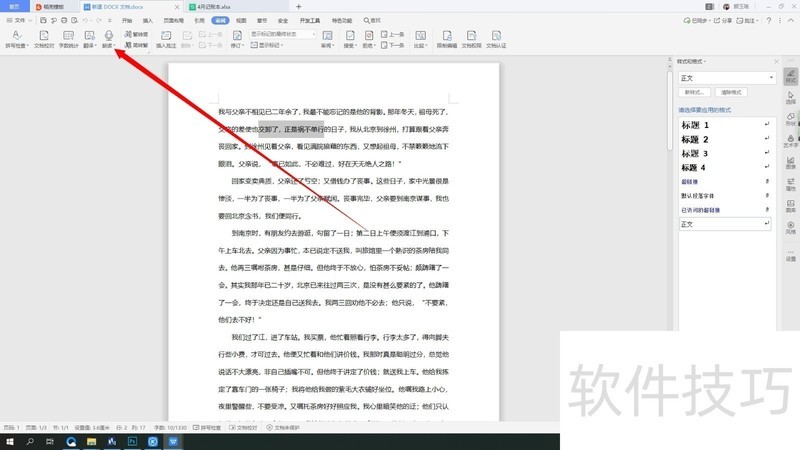Open Document Certification (文档认证)
This screenshot has width=800, height=450.
pyautogui.click(x=496, y=39)
